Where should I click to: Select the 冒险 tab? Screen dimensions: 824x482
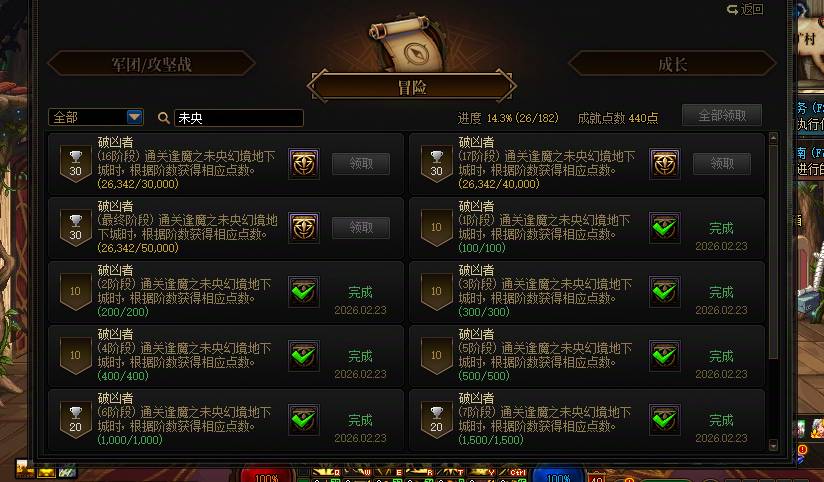tap(411, 87)
